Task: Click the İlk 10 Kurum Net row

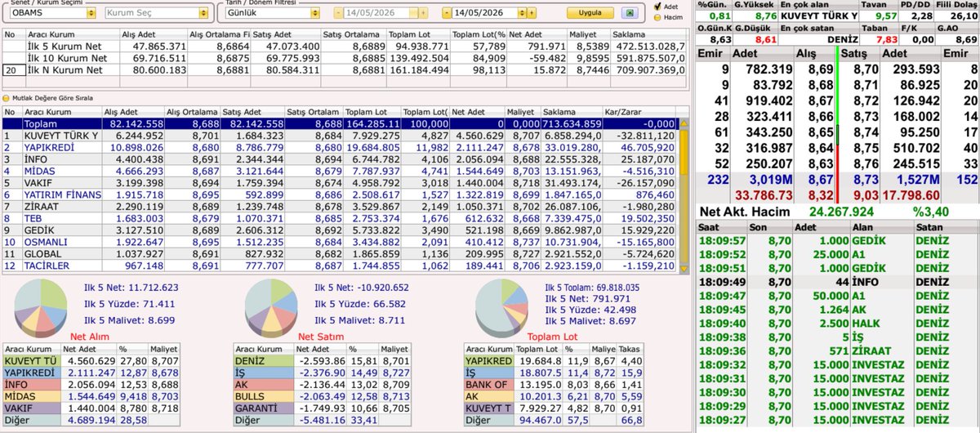Action: pos(343,60)
